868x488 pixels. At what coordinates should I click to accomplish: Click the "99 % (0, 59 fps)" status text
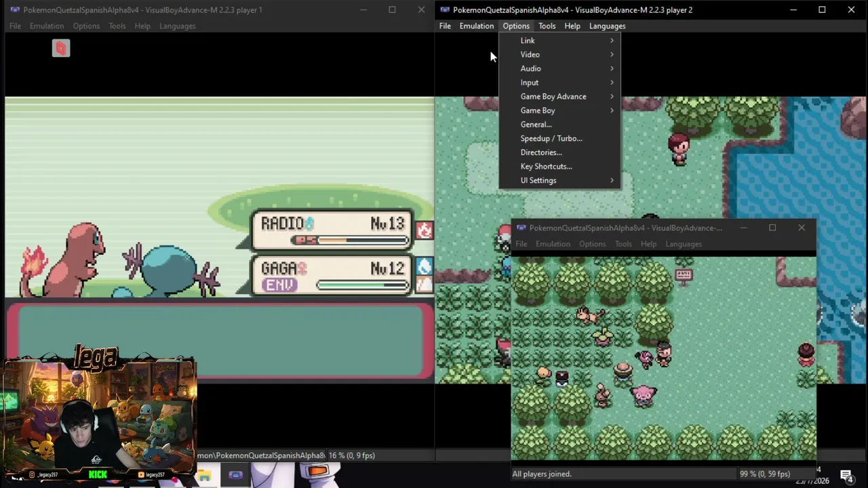pyautogui.click(x=765, y=474)
